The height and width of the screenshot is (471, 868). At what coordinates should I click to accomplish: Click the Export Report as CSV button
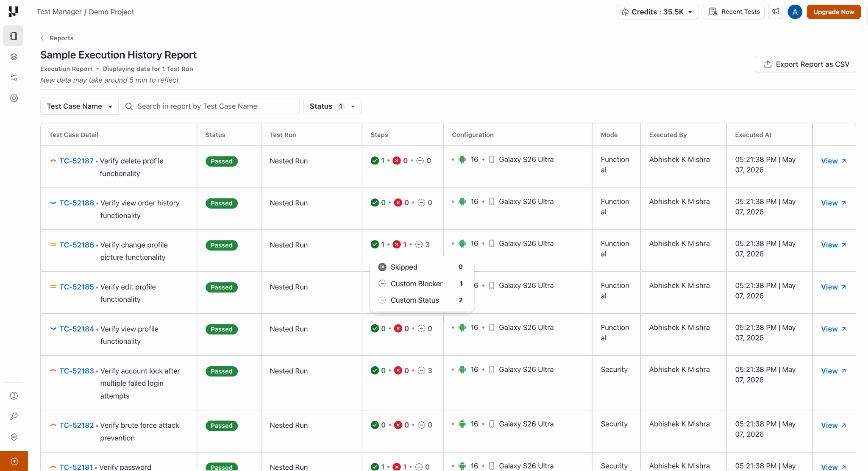(806, 64)
